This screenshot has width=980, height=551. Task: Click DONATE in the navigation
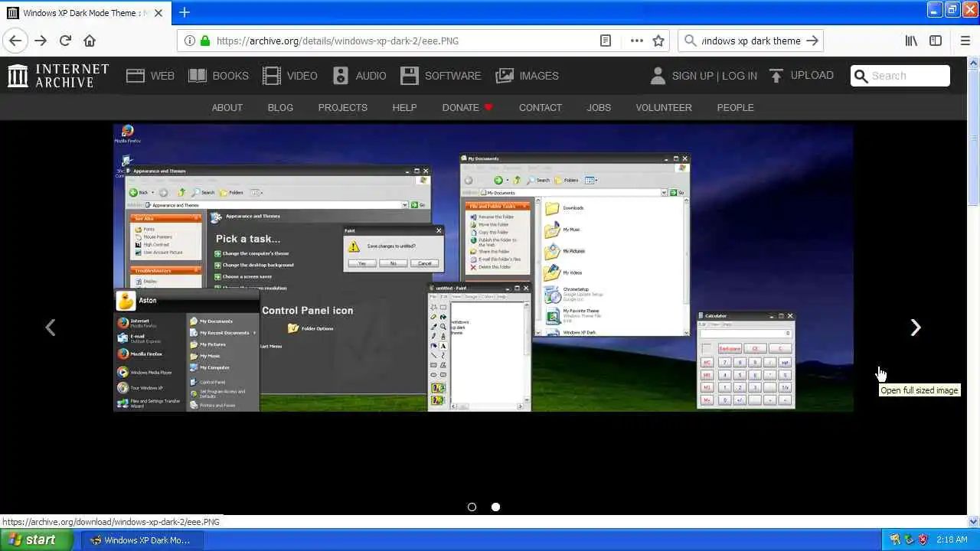[x=467, y=107]
